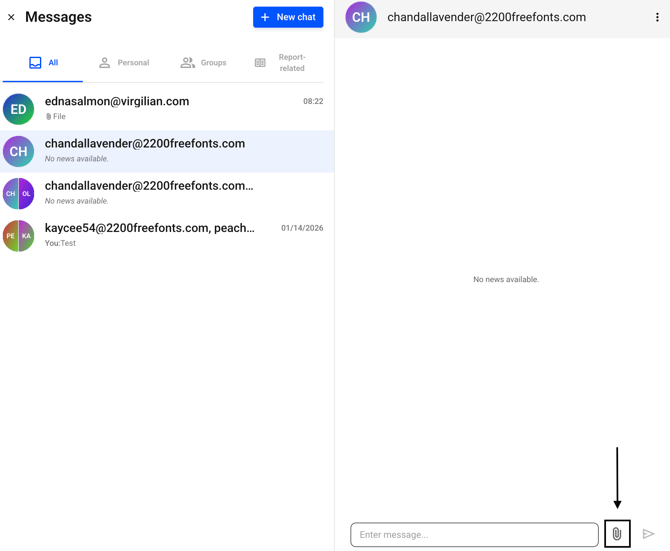Open the three-dot chat options menu
The width and height of the screenshot is (670, 551).
(x=657, y=17)
